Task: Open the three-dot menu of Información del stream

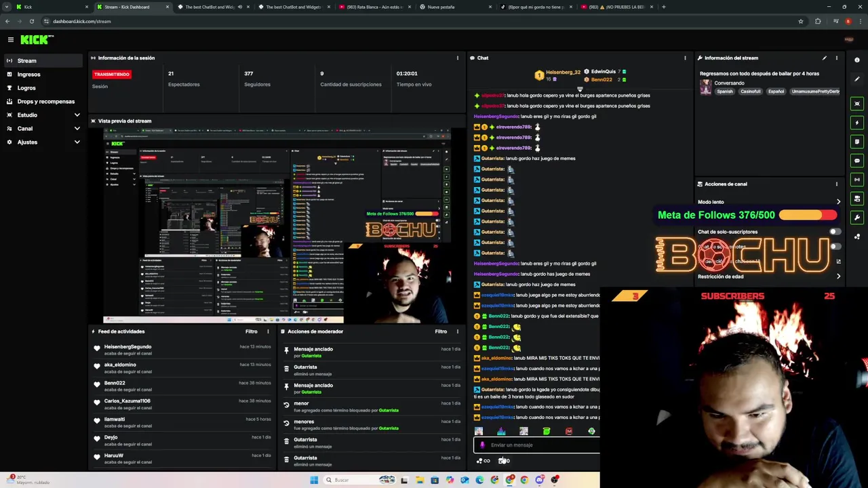Action: [836, 58]
